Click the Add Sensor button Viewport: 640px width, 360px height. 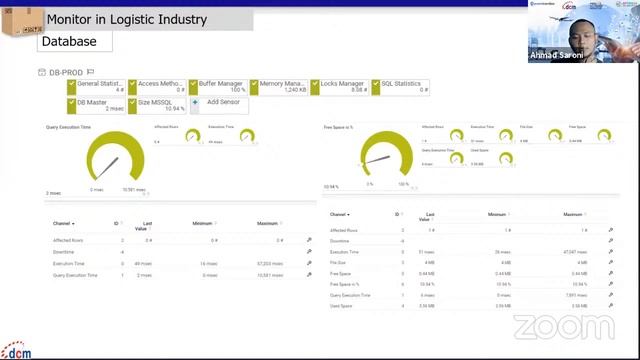click(x=219, y=106)
